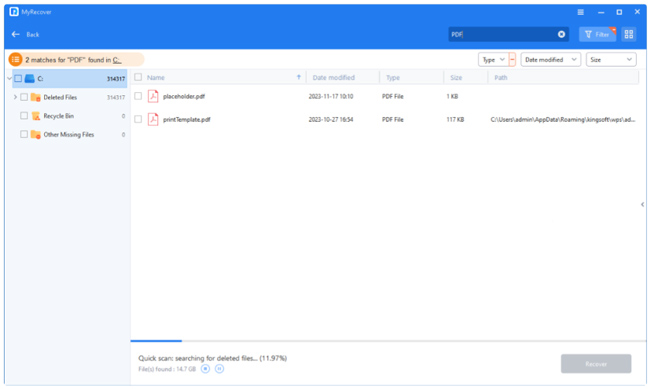
Task: Click PDF File type for printTemplate.pdf
Action: click(x=393, y=119)
